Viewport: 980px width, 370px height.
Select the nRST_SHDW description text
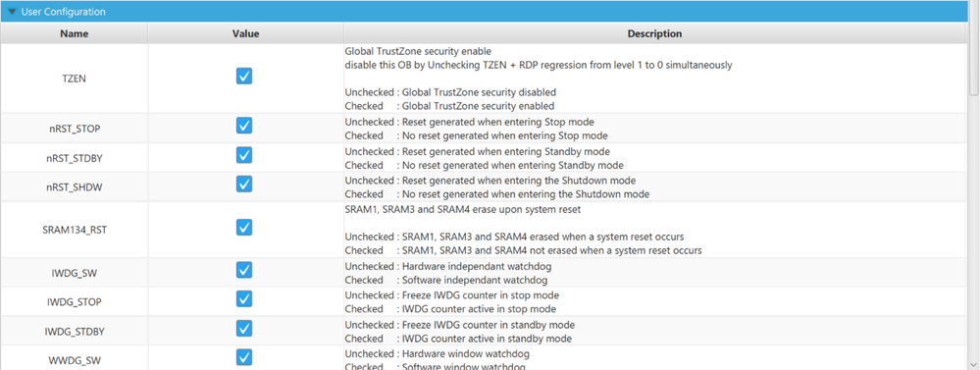[497, 186]
